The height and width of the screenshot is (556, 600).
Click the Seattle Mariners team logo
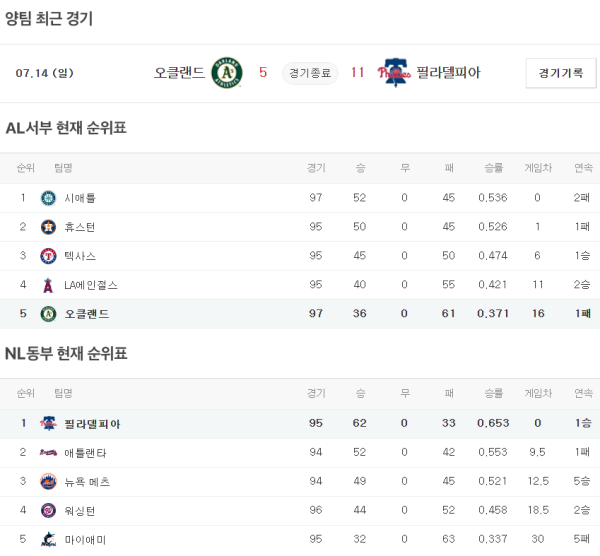(x=48, y=198)
